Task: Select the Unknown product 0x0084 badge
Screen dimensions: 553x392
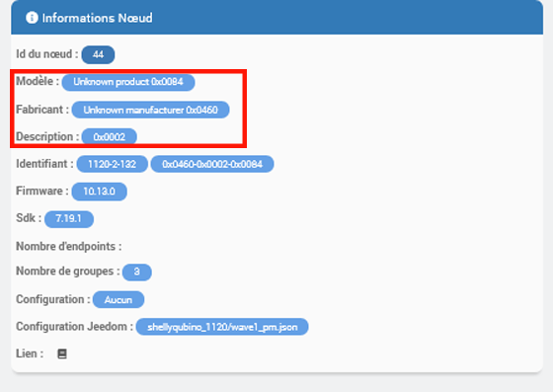Action: click(x=128, y=82)
